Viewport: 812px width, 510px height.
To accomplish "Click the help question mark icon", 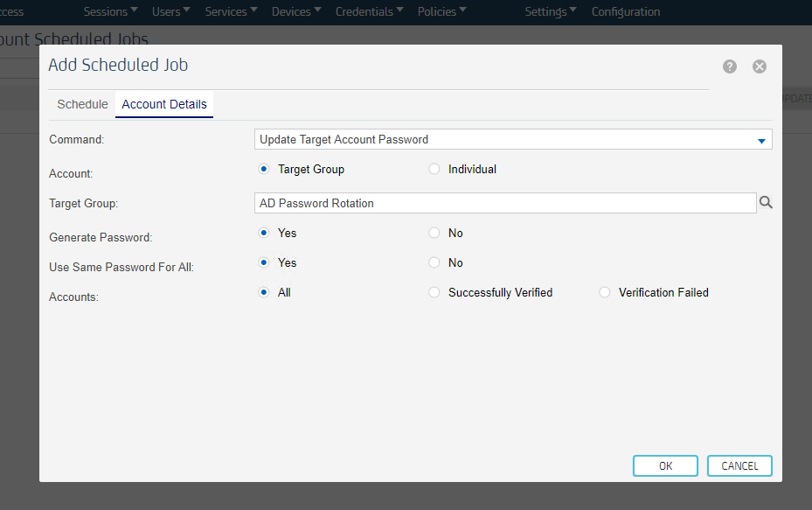I will click(730, 66).
